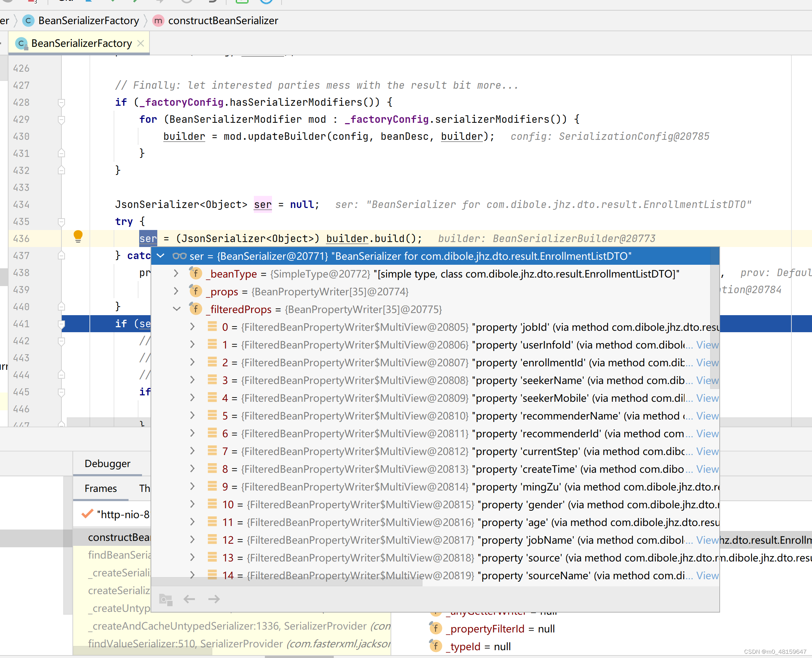
Task: Click View link for createTime property
Action: point(707,469)
